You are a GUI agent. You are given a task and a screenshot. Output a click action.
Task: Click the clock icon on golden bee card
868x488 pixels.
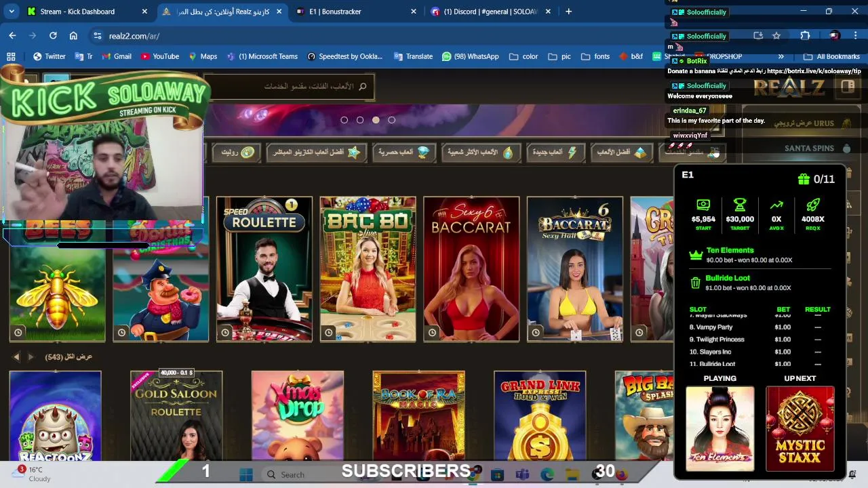coord(18,332)
